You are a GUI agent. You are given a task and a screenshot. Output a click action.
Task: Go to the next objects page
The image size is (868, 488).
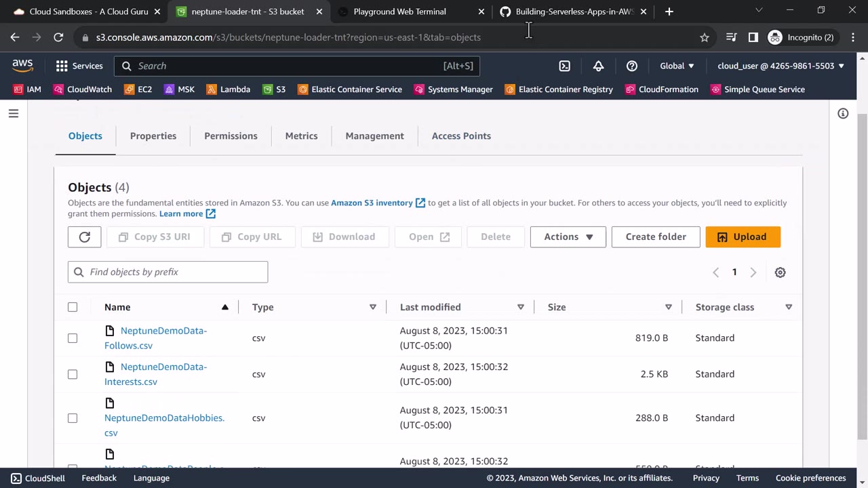click(x=753, y=272)
